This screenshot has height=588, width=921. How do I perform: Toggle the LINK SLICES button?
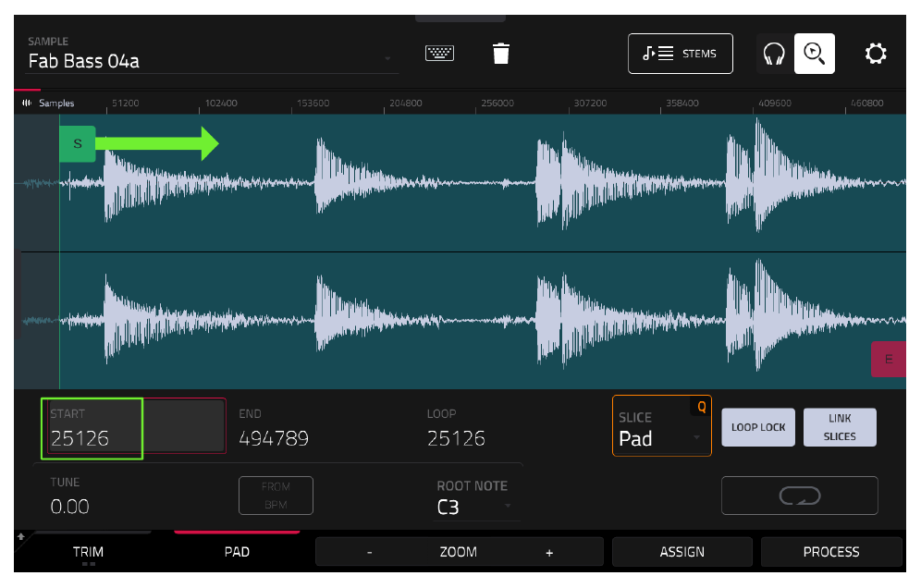(x=840, y=427)
